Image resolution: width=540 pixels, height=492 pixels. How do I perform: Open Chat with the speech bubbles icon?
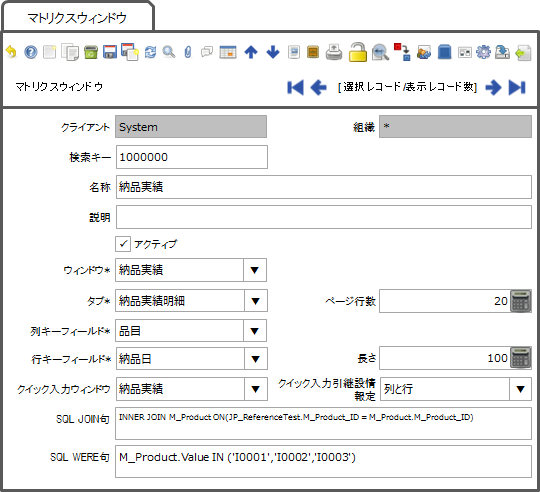tap(207, 52)
